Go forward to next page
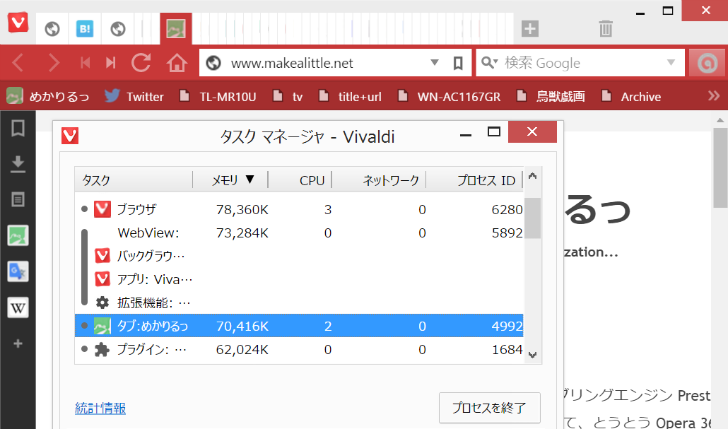 point(53,63)
